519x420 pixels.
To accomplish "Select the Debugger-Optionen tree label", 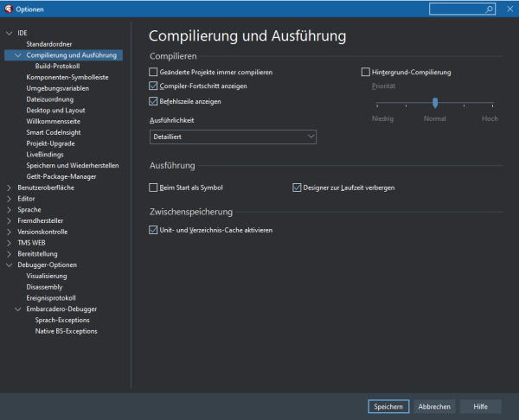I will (x=47, y=265).
